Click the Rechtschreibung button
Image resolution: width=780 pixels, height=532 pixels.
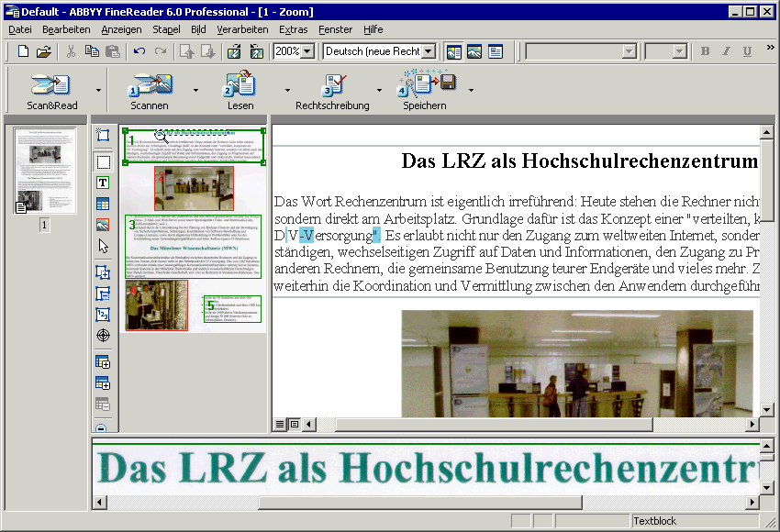tap(332, 91)
